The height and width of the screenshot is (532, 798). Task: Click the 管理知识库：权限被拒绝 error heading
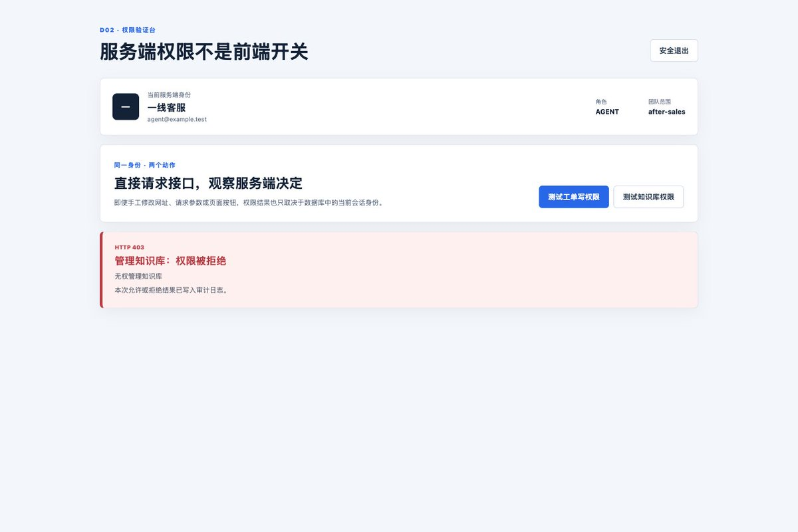(x=170, y=261)
